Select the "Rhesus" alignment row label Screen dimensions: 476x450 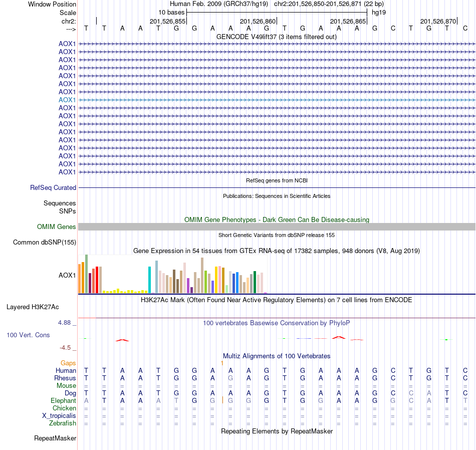[x=65, y=378]
